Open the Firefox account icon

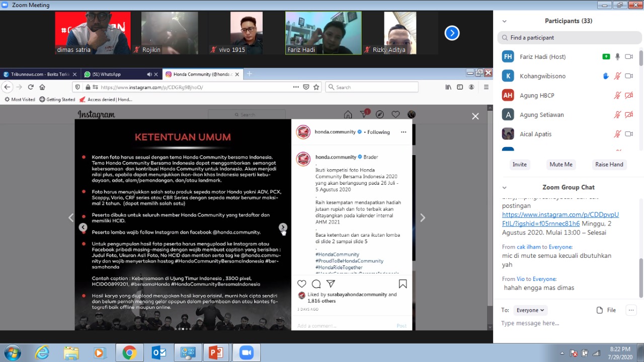pyautogui.click(x=471, y=87)
